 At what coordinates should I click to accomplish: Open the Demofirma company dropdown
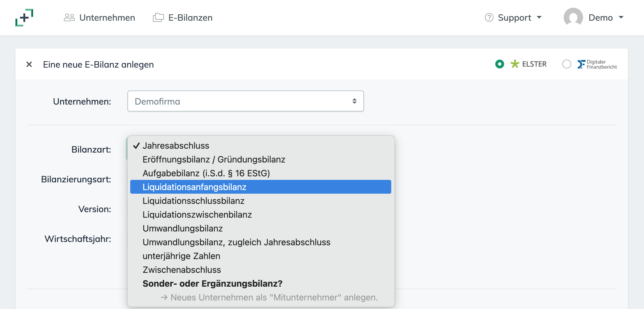(246, 101)
